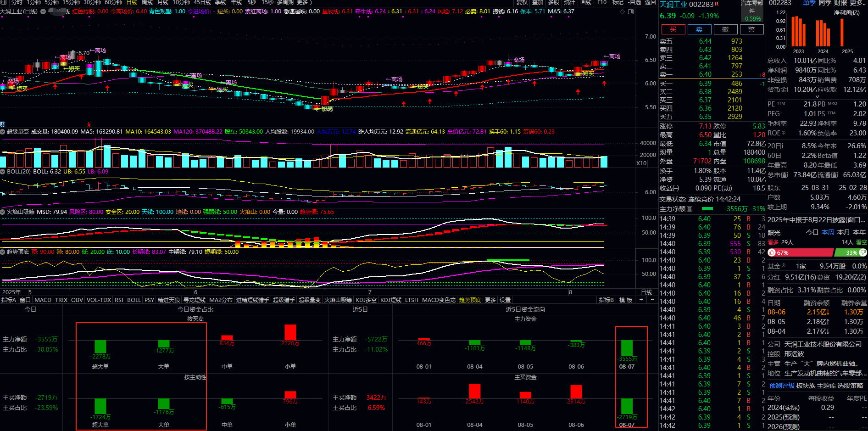This screenshot has height=431, width=868.
Task: Open the 财报 financial report tab
Action: coord(840,3)
